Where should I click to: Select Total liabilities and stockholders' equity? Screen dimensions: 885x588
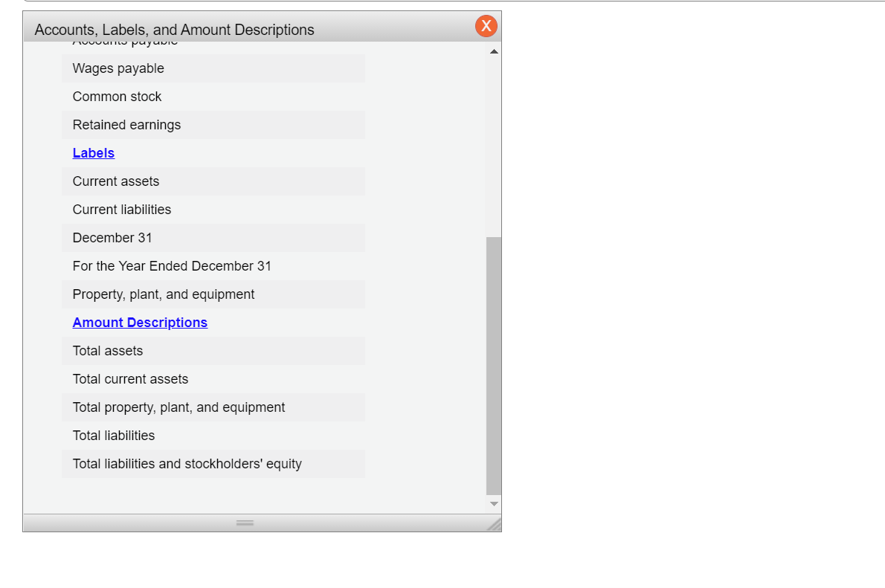213,463
